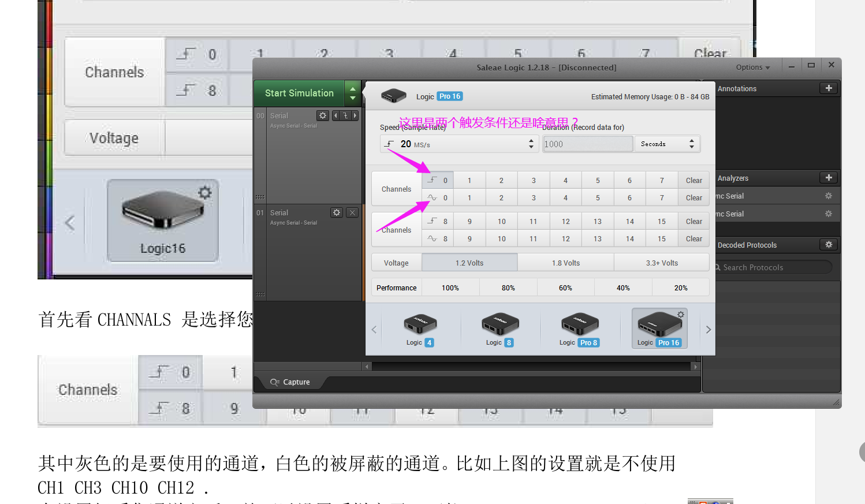
Task: Toggle analog channel 15 in 8-15 row
Action: pyautogui.click(x=662, y=238)
